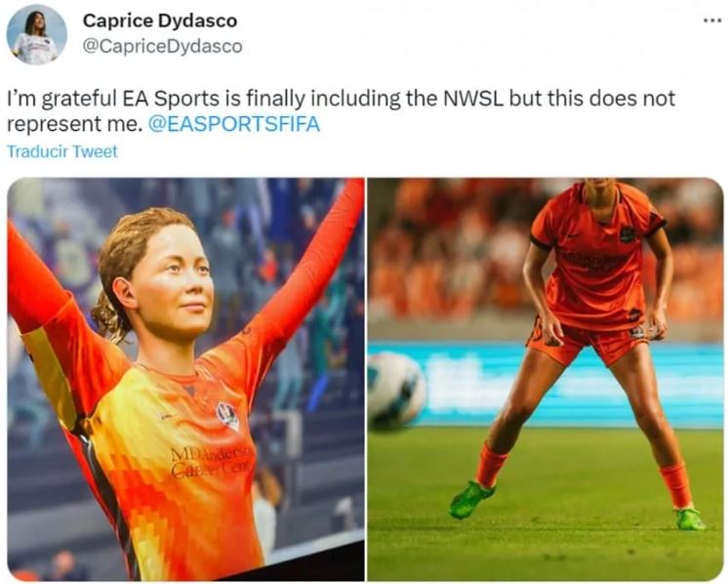Open the Caprice Dydasco display name

(x=160, y=21)
